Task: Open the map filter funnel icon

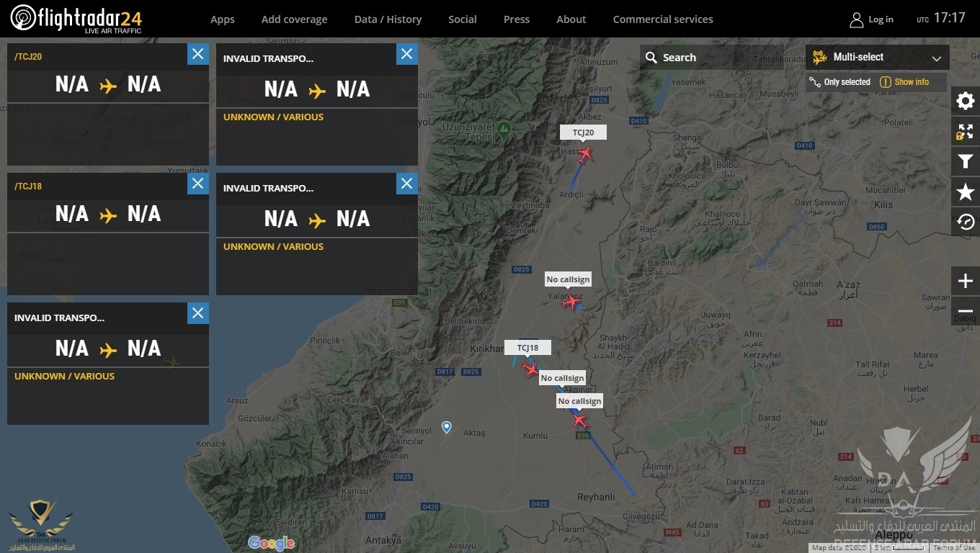Action: (966, 161)
